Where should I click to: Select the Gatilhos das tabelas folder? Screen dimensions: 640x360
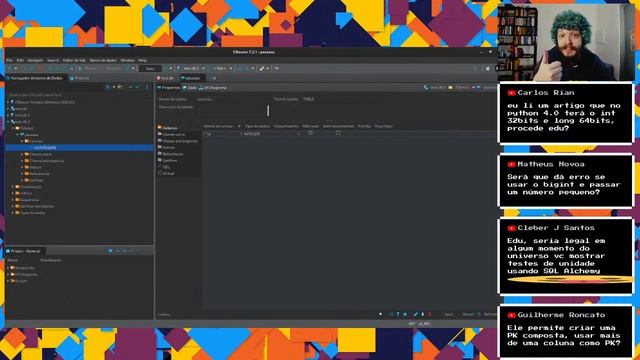click(34, 207)
